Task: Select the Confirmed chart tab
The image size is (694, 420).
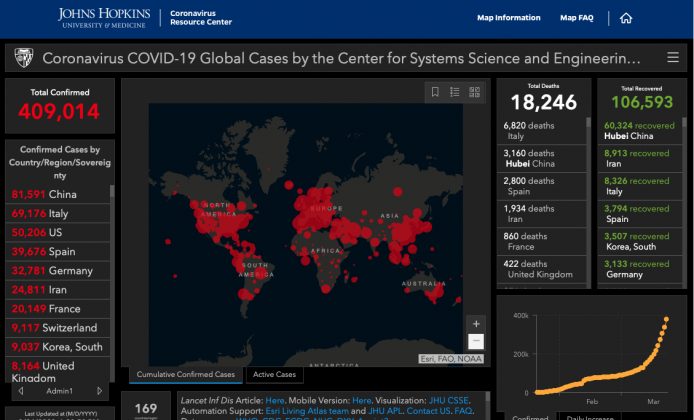Action: point(530,416)
